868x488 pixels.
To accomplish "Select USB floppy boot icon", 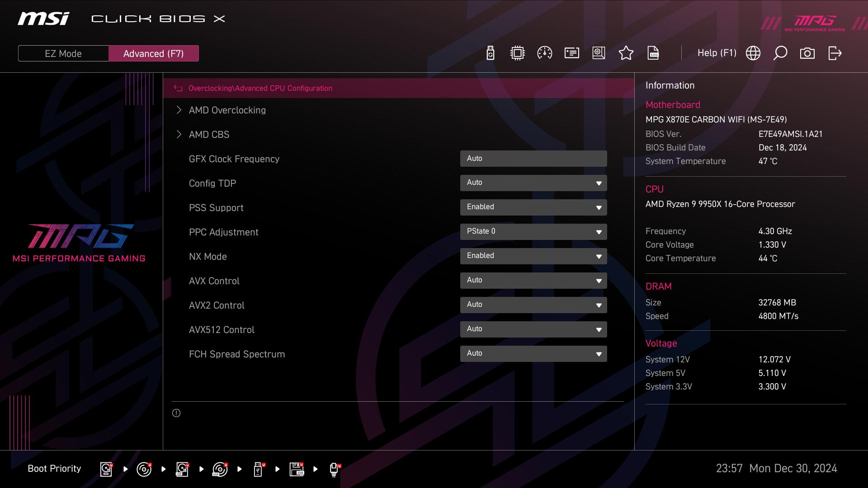I will [297, 469].
